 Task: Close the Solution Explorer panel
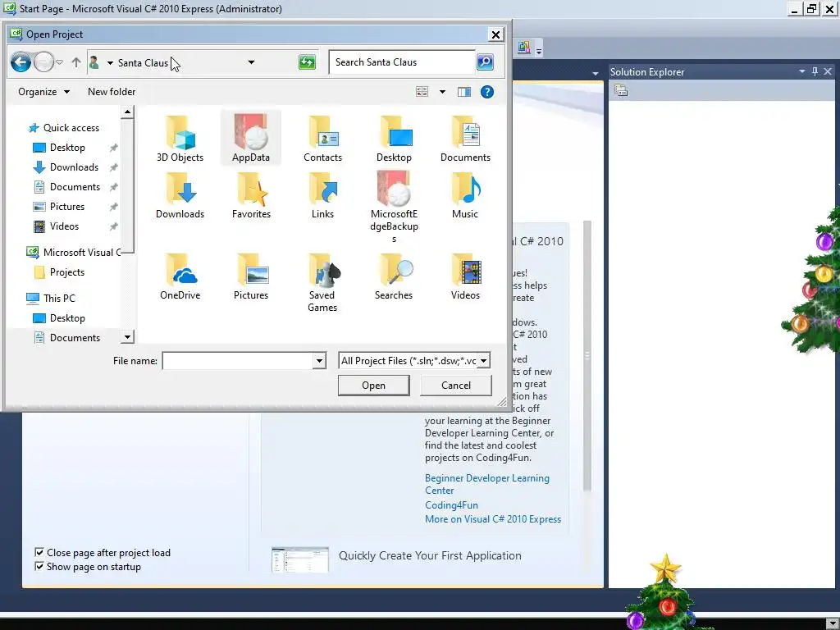coord(828,71)
